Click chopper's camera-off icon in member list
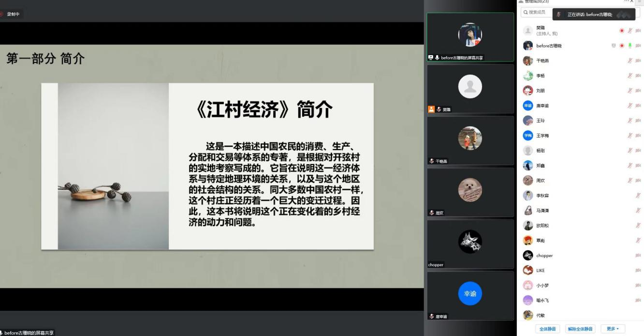 point(638,256)
